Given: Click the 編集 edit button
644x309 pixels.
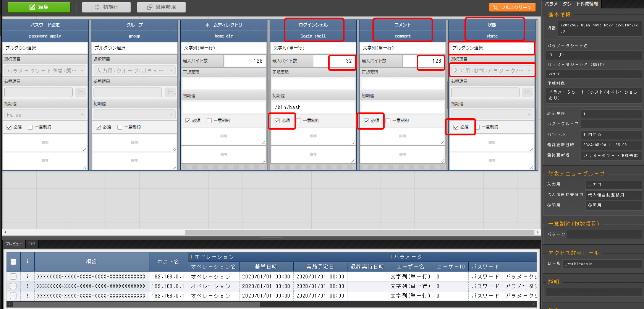Looking at the screenshot, I should pos(39,7).
